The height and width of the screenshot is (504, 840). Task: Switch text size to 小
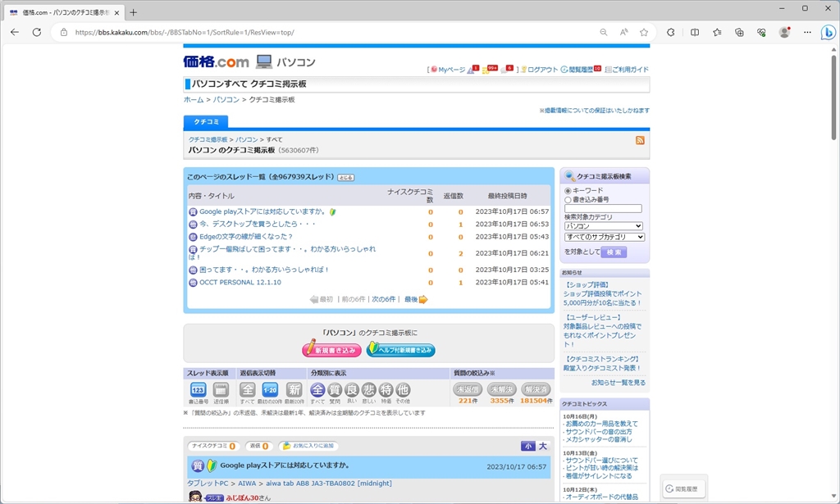pos(527,446)
